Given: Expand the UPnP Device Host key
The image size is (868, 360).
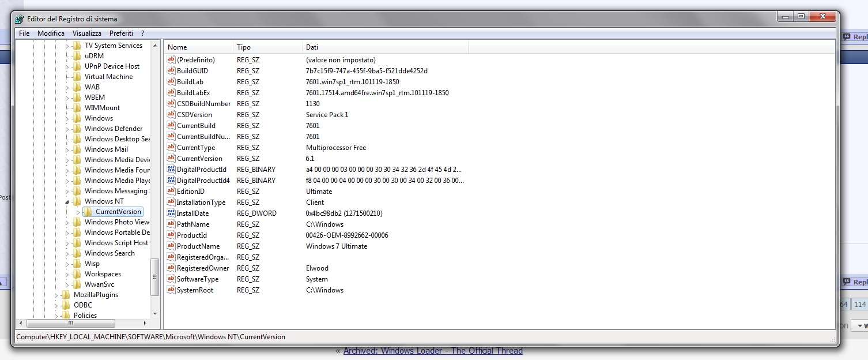Looking at the screenshot, I should click(67, 66).
